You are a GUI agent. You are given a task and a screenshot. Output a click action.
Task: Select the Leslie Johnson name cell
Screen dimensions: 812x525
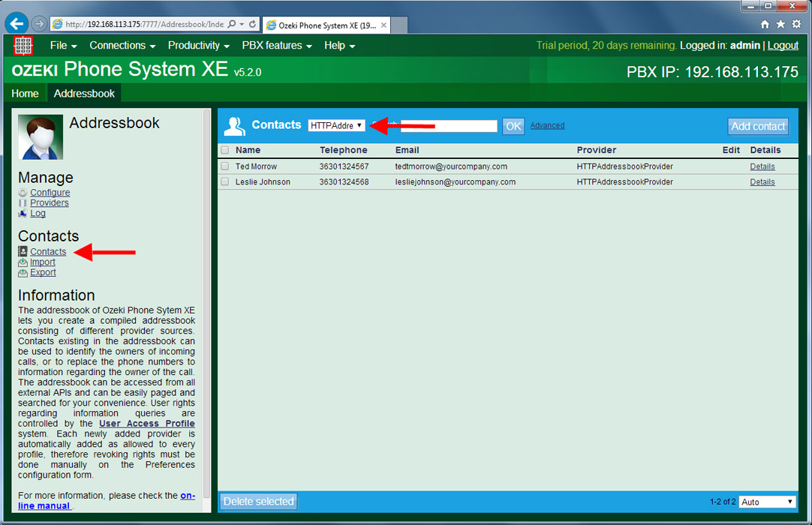pos(263,182)
